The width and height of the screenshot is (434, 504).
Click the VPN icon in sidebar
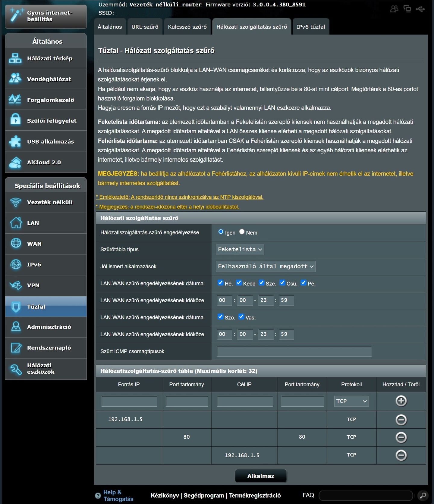pyautogui.click(x=16, y=285)
